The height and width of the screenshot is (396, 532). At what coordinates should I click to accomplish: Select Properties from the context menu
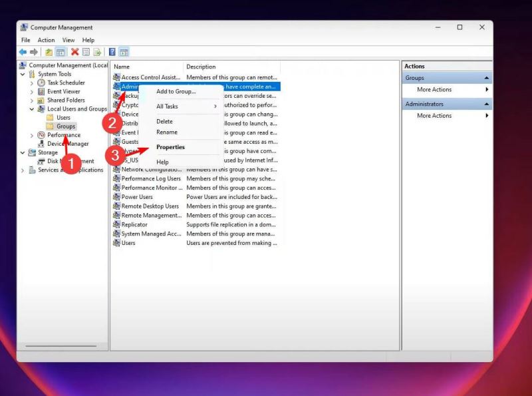tap(170, 146)
